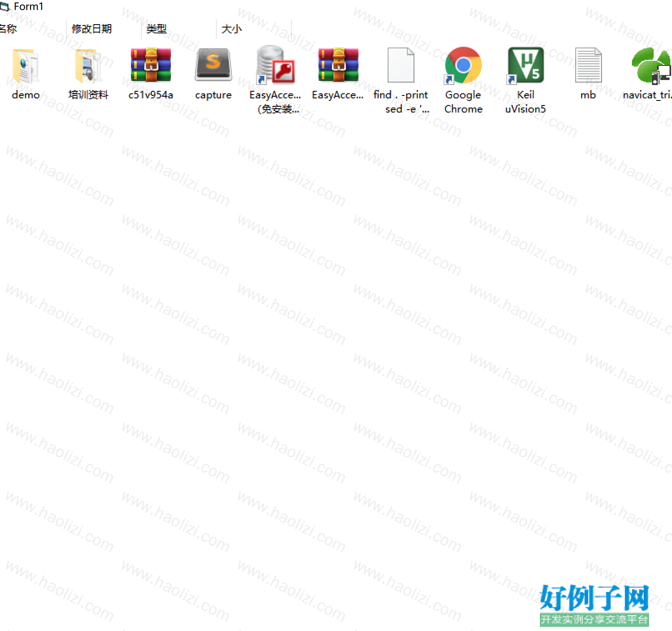Image resolution: width=672 pixels, height=631 pixels.
Task: Click the 'demo' file name label
Action: click(x=26, y=95)
